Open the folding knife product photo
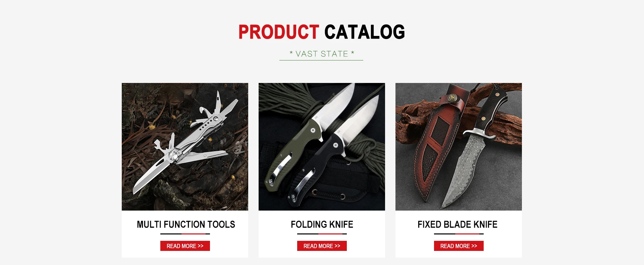 click(322, 147)
